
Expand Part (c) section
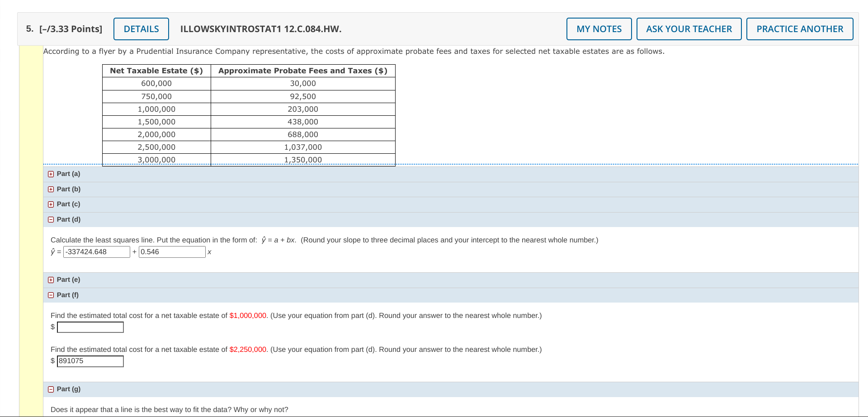click(x=51, y=204)
